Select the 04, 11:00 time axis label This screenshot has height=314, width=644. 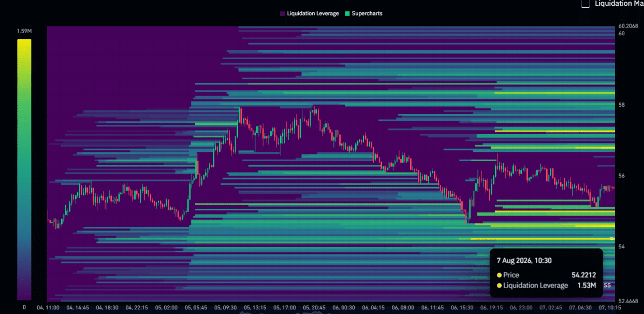coord(48,307)
